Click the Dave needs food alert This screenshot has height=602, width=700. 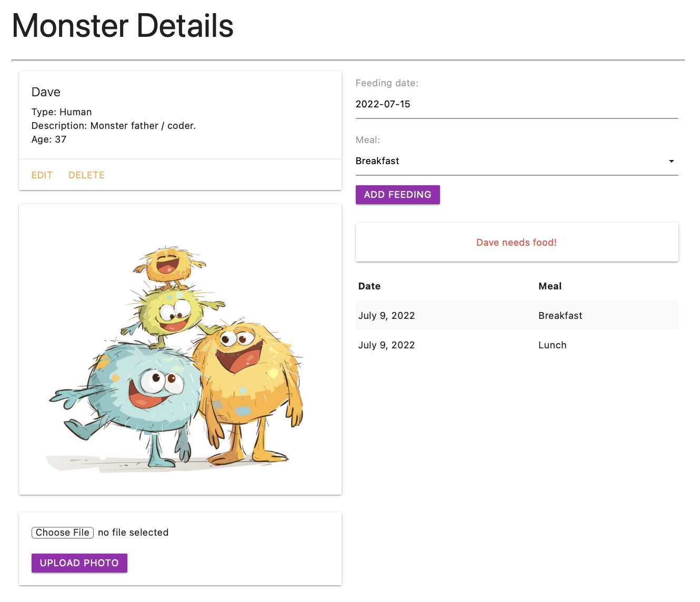tap(516, 242)
